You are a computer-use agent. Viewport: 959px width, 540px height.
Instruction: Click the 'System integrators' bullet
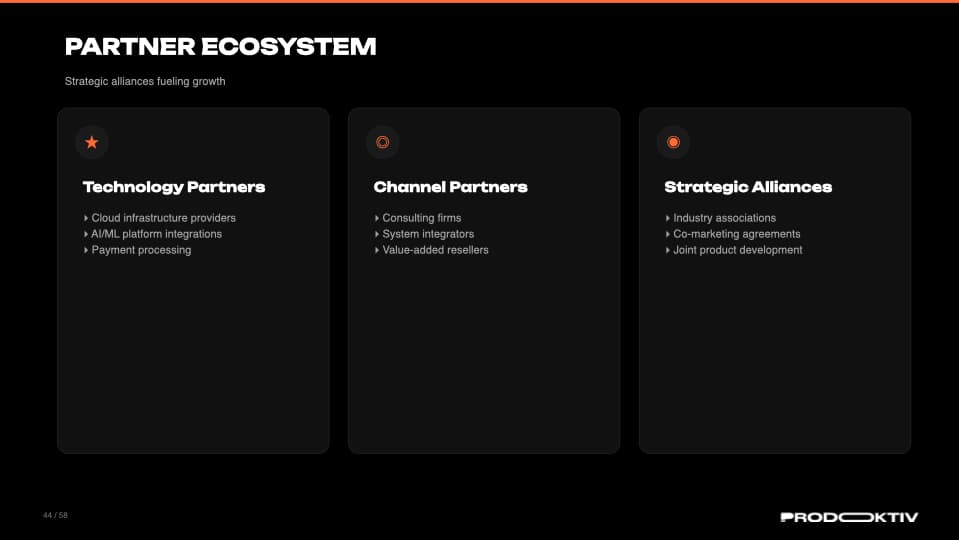[x=428, y=234]
